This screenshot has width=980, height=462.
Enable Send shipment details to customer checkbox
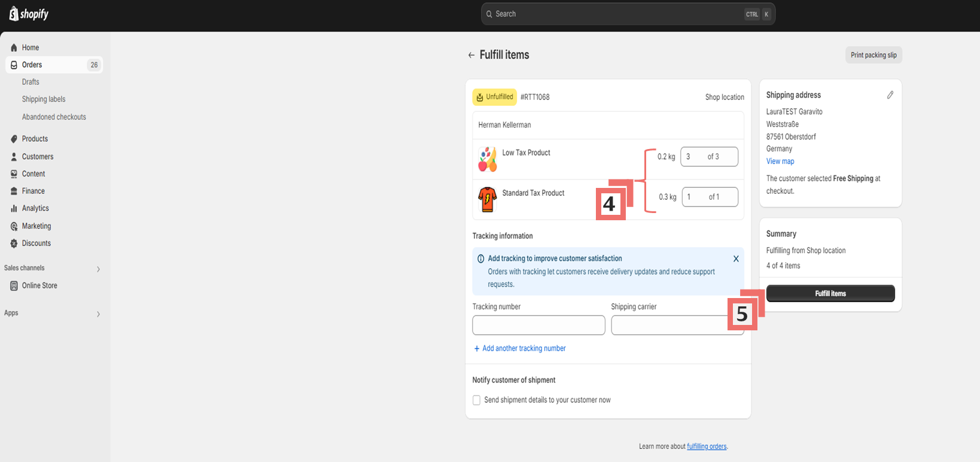pos(477,400)
